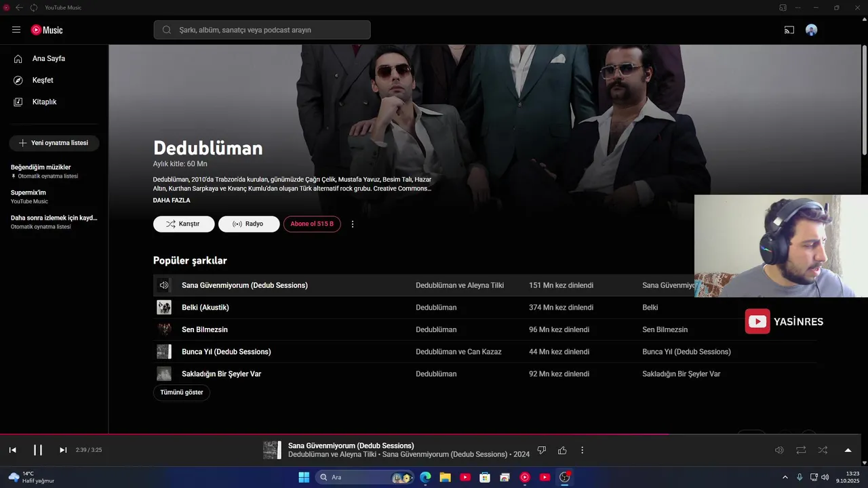Open the system volume tray icon
This screenshot has width=868, height=488.
[x=825, y=477]
